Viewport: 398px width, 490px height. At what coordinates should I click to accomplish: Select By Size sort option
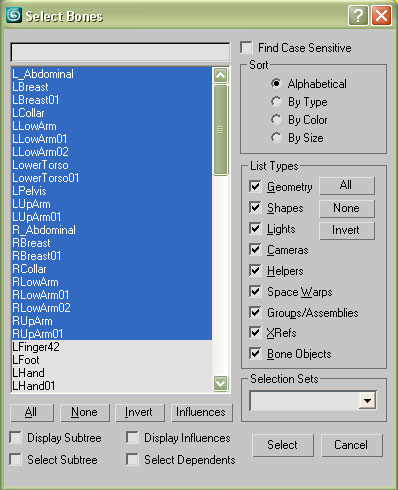pos(276,137)
